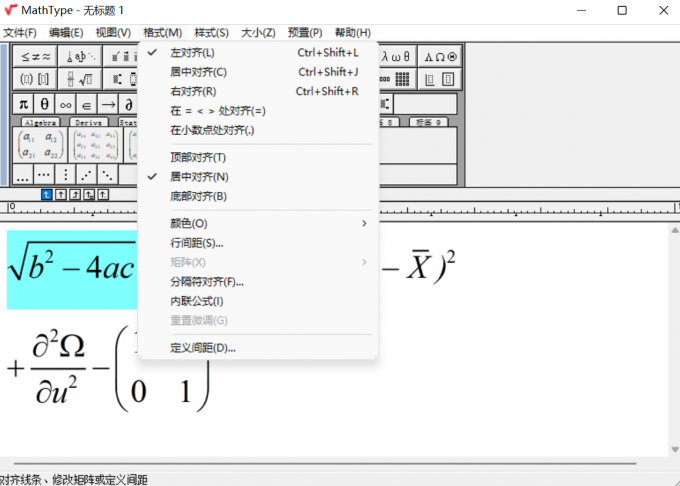Open the 编辑(E) menu

click(x=66, y=33)
